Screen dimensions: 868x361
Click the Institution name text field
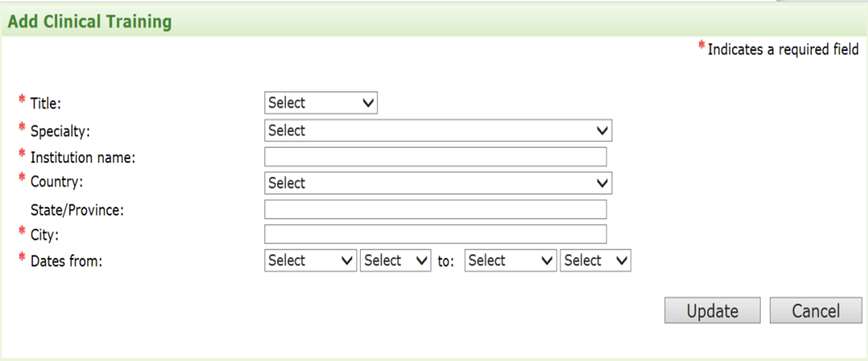point(436,157)
